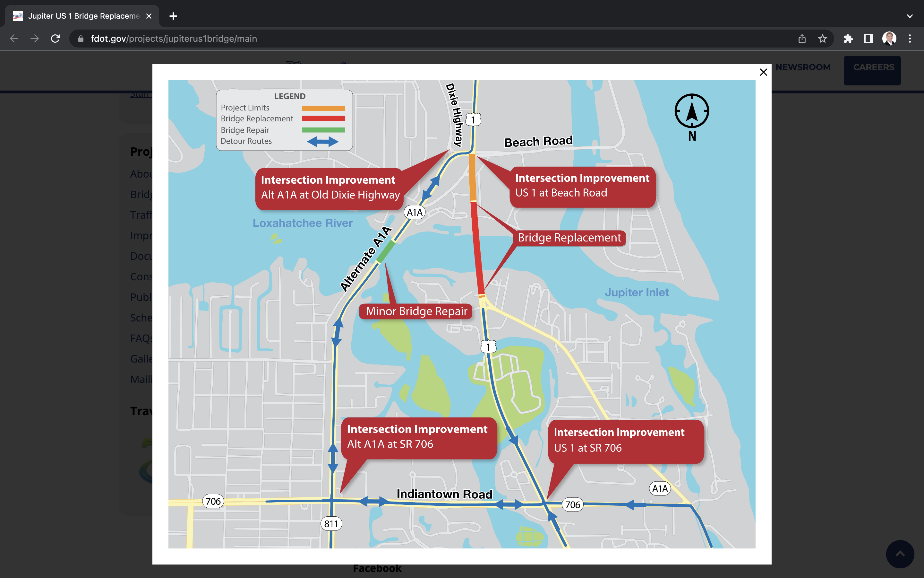The height and width of the screenshot is (578, 924).
Task: Click the Alternate A1A road label
Action: tap(366, 259)
